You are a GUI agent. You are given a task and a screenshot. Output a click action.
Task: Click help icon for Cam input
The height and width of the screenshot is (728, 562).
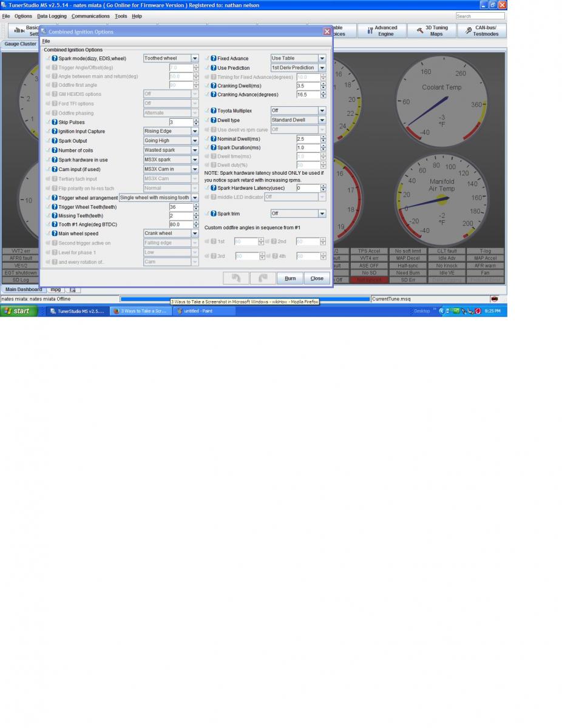pyautogui.click(x=55, y=169)
